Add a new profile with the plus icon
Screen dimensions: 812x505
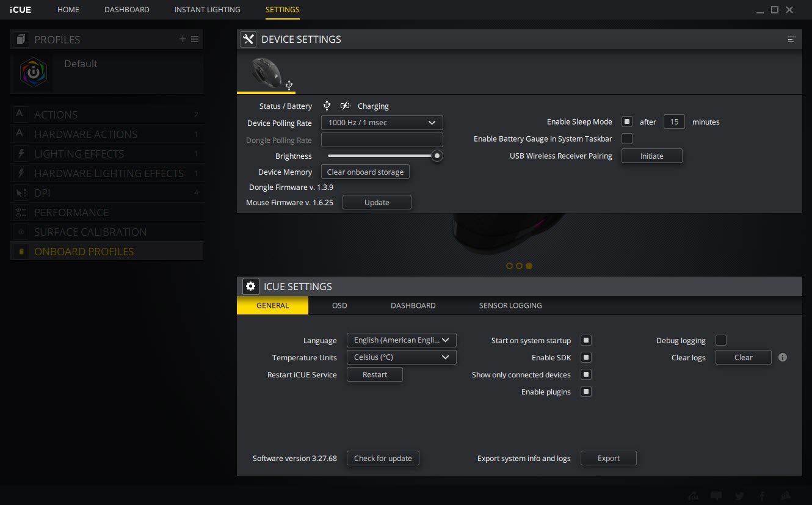tap(183, 39)
